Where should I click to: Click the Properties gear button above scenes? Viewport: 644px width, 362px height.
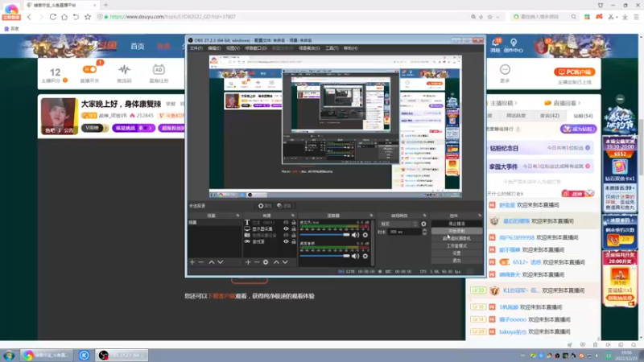(265, 206)
